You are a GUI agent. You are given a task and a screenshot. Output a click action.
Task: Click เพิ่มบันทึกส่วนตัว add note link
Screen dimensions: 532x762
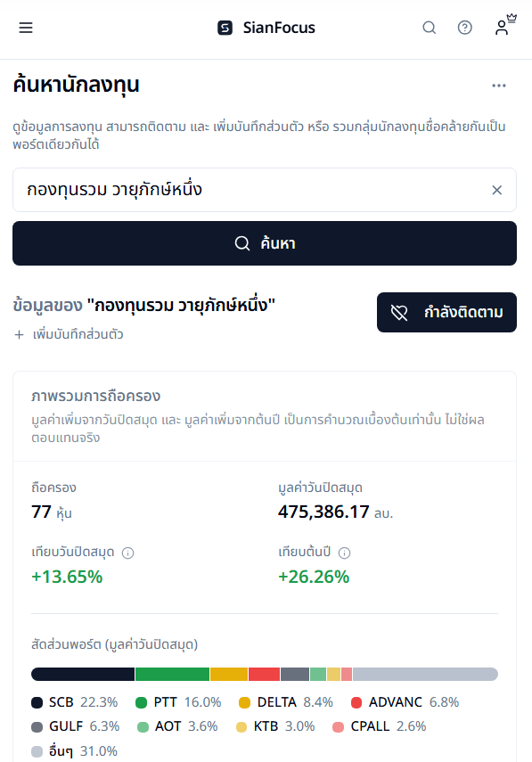coord(69,334)
